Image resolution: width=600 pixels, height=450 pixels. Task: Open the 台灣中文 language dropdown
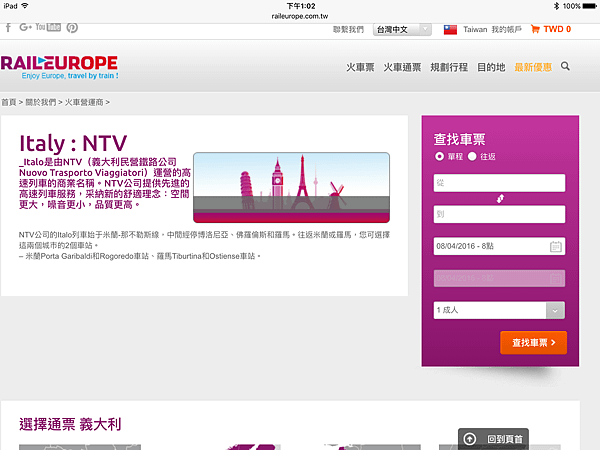(402, 29)
